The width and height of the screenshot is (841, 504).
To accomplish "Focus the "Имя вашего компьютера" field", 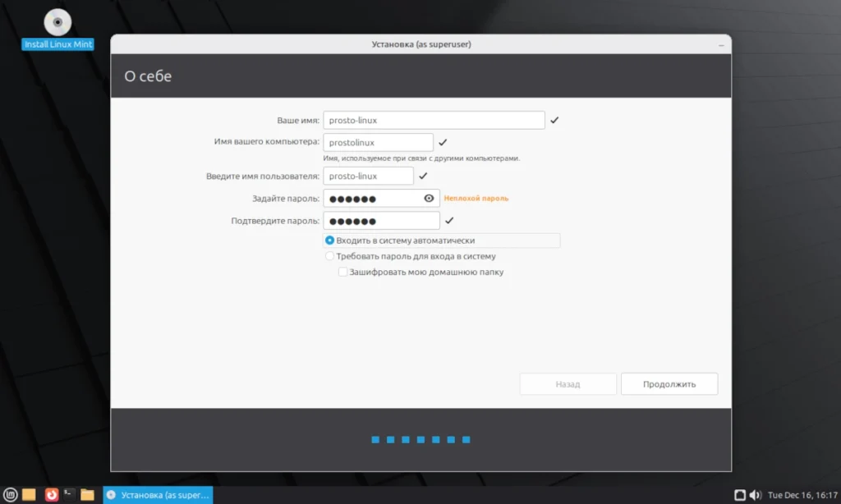I will click(378, 143).
